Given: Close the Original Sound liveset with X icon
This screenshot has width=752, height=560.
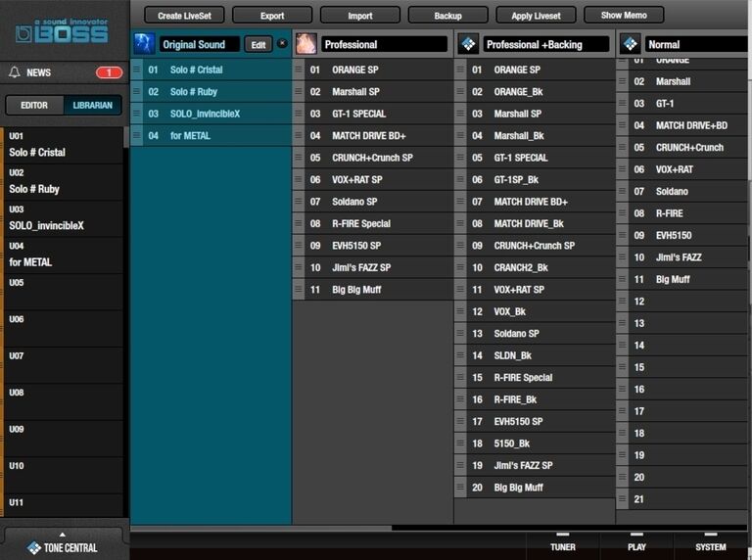Looking at the screenshot, I should point(282,44).
